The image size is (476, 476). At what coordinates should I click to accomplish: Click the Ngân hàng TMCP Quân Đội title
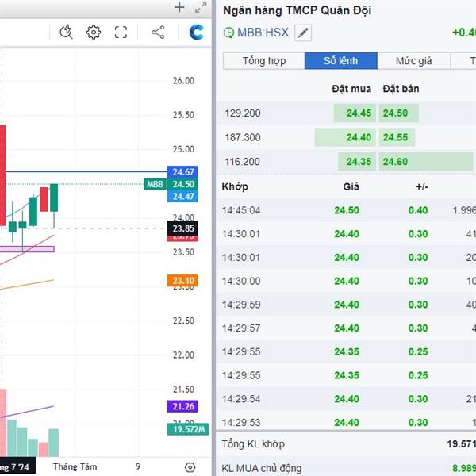(x=297, y=10)
